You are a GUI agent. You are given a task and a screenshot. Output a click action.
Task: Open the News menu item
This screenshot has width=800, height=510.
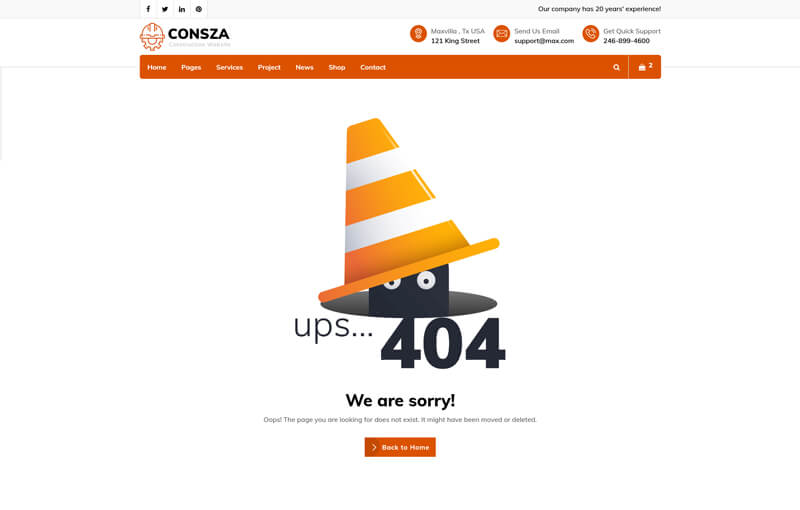[x=304, y=67]
